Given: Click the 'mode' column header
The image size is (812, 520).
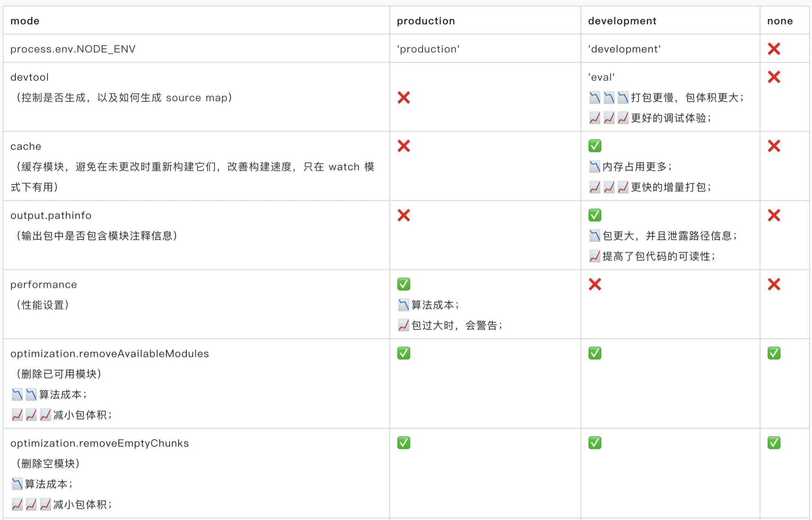Looking at the screenshot, I should click(25, 21).
